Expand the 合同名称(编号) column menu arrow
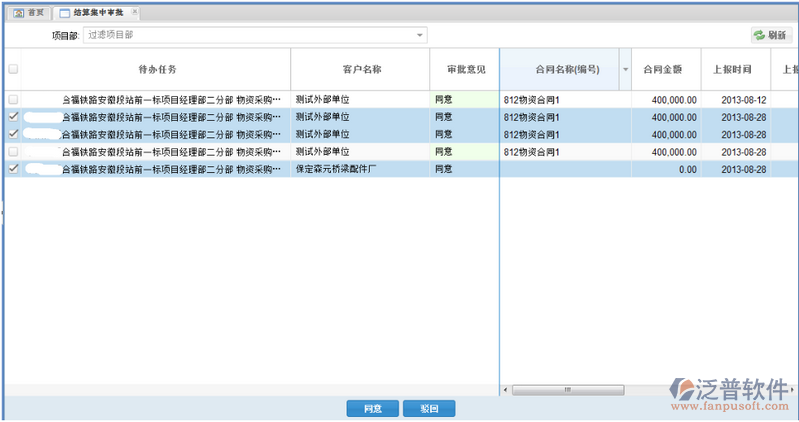The image size is (799, 422). click(625, 70)
